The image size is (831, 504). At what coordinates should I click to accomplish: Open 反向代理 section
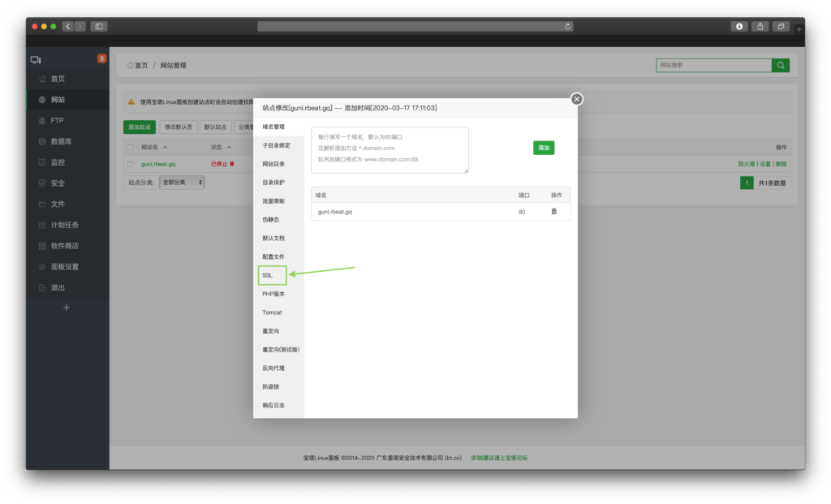pyautogui.click(x=273, y=368)
